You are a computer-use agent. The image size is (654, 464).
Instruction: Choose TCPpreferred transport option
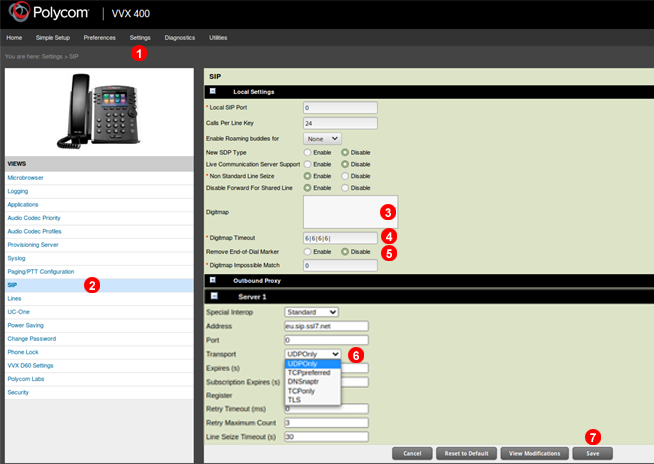point(313,373)
